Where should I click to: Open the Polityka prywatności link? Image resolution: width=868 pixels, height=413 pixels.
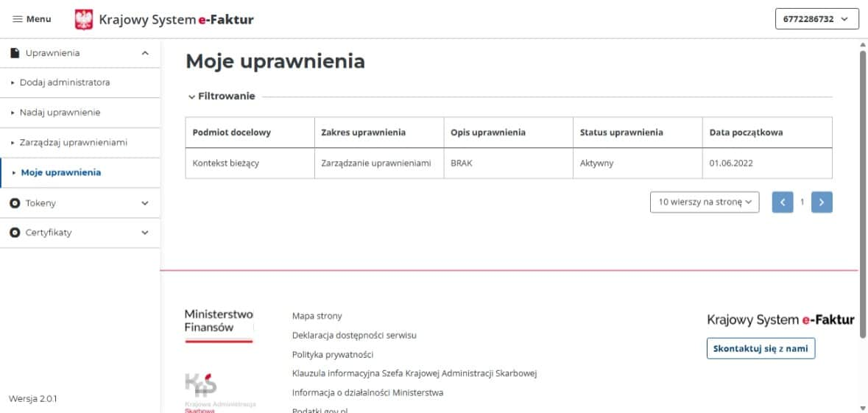pyautogui.click(x=333, y=354)
